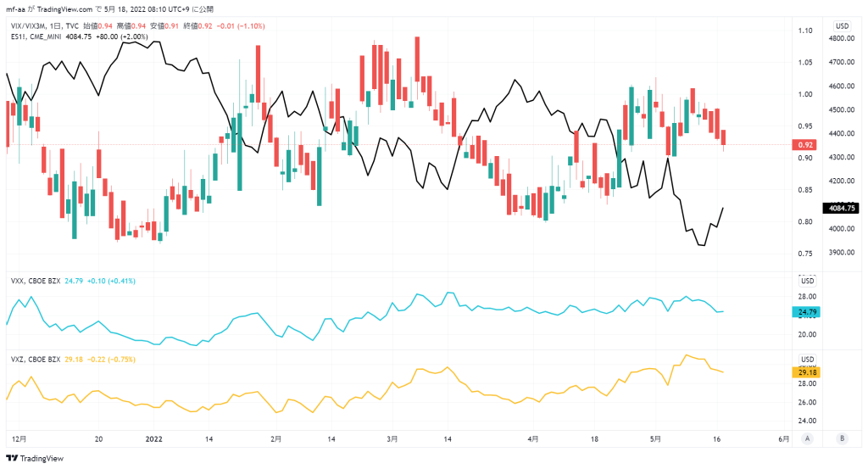Screen dimensions: 868x469
Task: Click the mf-aa TradingView.com publish header
Action: 109,9
